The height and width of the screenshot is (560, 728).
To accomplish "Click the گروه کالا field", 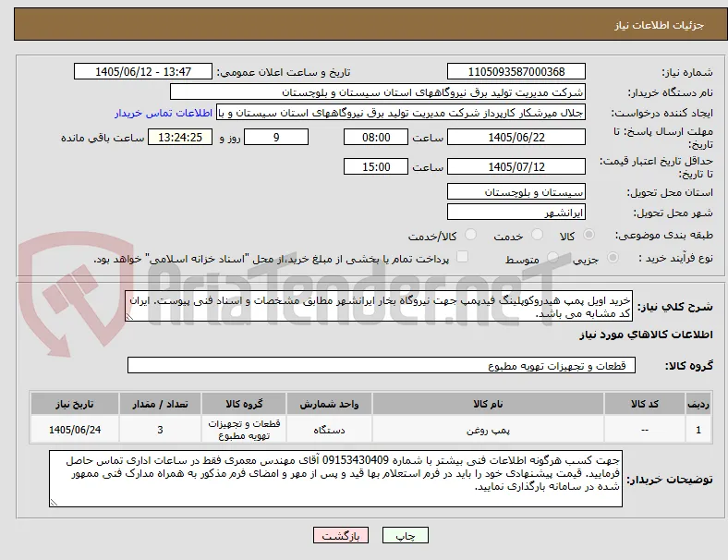I will (382, 365).
